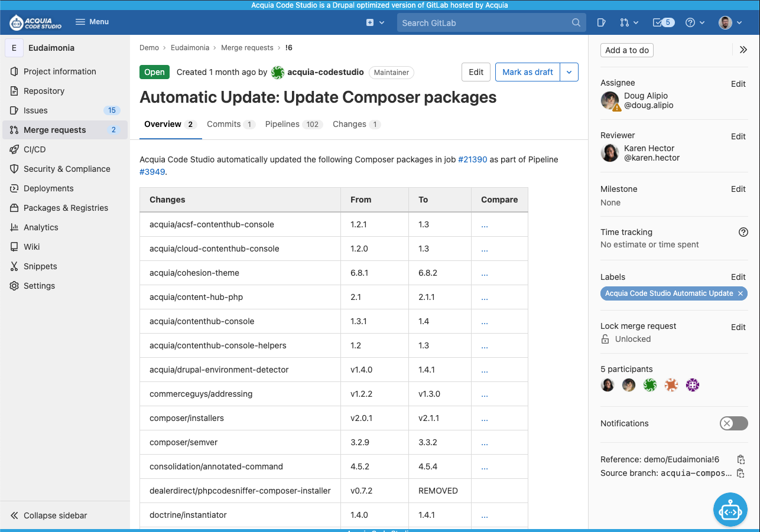Focus the Search GitLab field

[491, 22]
